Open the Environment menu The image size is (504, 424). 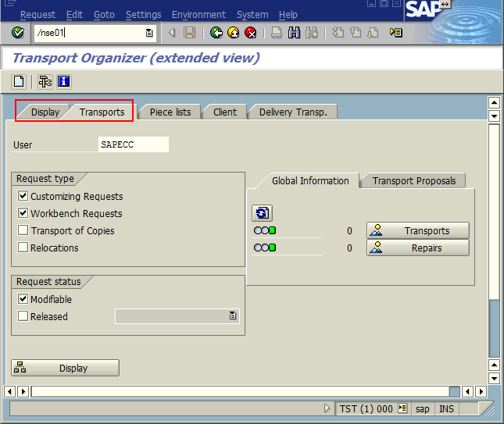pyautogui.click(x=198, y=15)
